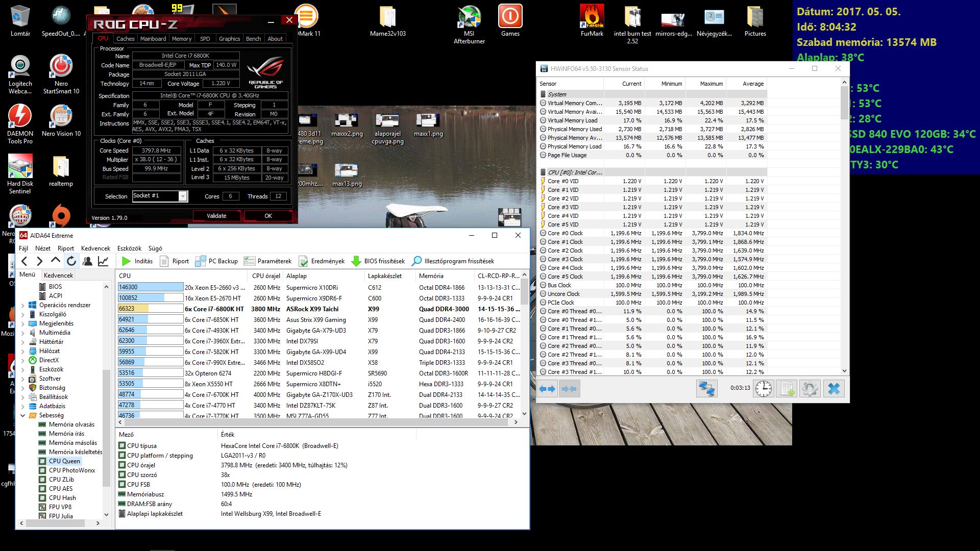Viewport: 980px width, 551px height.
Task: Click HWiNFO collapse columns arrows icon
Action: click(x=569, y=389)
